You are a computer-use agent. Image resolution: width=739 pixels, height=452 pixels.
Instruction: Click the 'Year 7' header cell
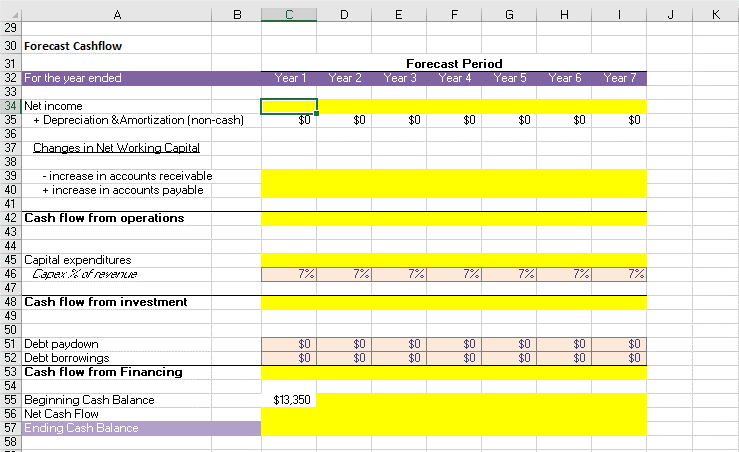(619, 78)
